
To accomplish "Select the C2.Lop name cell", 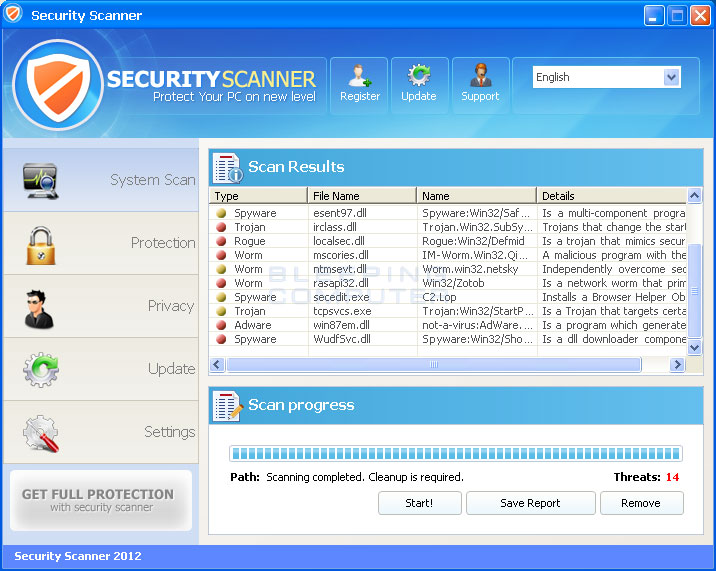I will click(477, 297).
